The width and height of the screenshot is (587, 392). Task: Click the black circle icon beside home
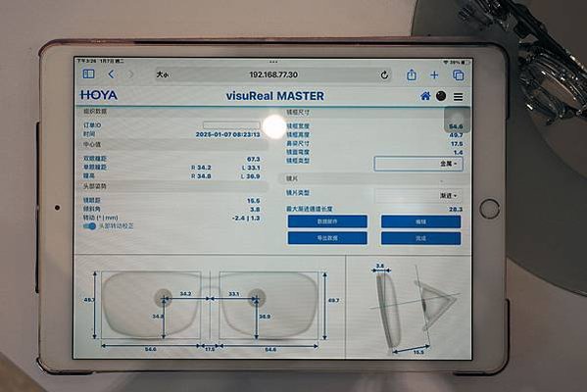(441, 96)
